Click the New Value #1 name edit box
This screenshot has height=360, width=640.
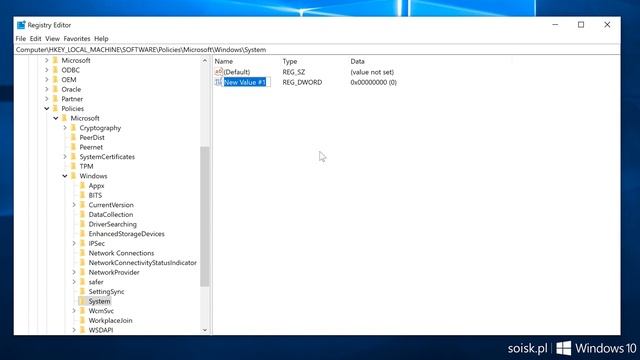pyautogui.click(x=247, y=82)
